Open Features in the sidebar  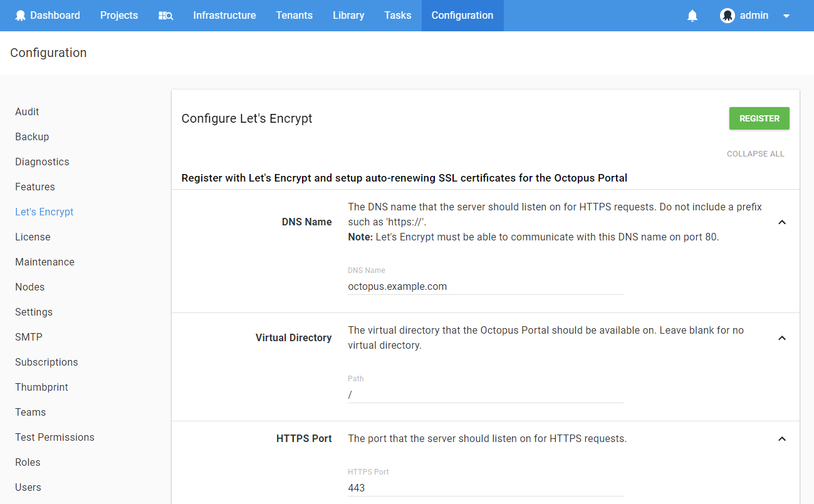coord(35,187)
